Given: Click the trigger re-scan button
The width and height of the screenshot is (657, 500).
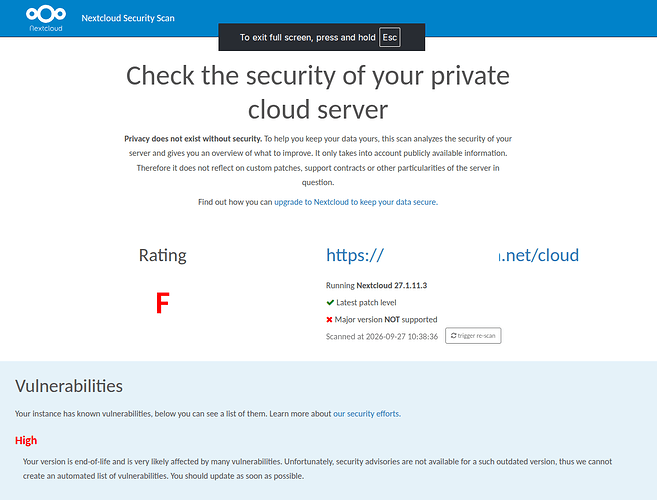Looking at the screenshot, I should 473,335.
